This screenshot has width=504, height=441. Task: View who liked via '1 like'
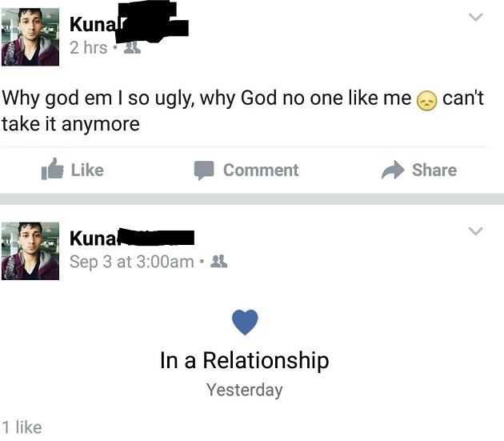pyautogui.click(x=22, y=427)
